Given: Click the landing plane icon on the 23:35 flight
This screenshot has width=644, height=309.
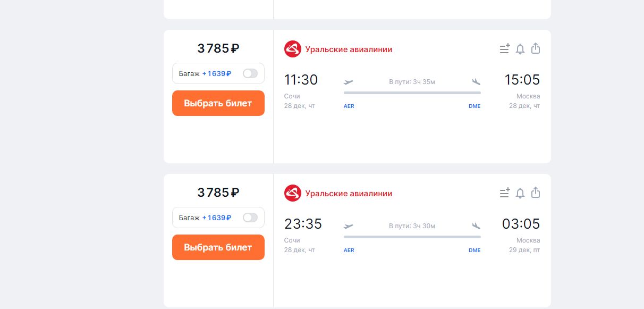Looking at the screenshot, I should (476, 226).
